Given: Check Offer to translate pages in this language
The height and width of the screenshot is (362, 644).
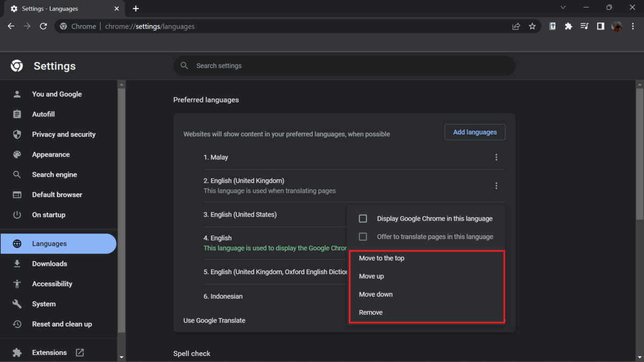Looking at the screenshot, I should point(363,237).
